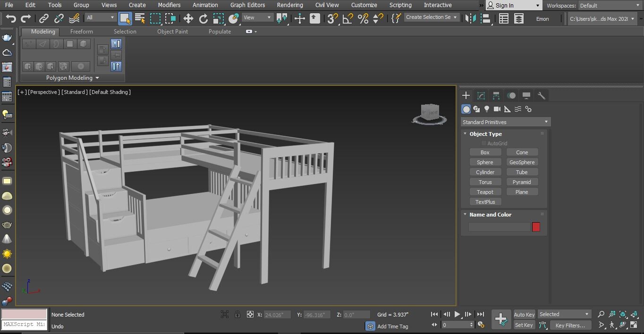Activate the Select and Rotate tool

(x=203, y=19)
